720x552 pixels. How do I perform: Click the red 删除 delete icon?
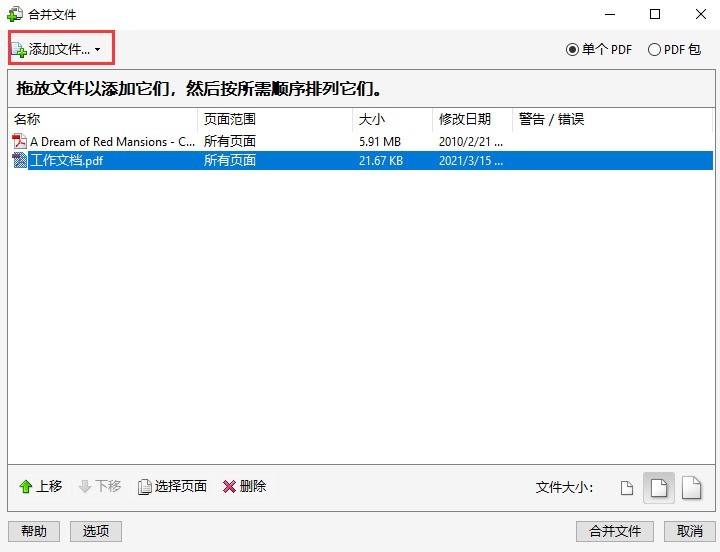pos(229,487)
